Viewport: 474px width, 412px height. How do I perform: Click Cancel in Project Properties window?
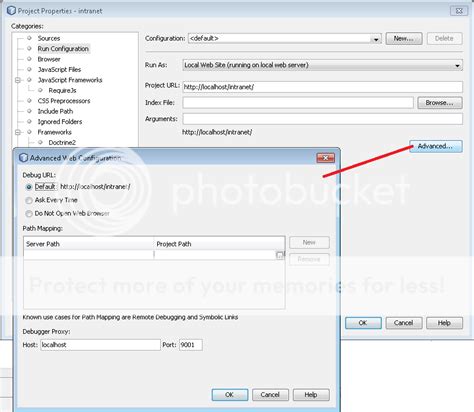click(x=404, y=323)
